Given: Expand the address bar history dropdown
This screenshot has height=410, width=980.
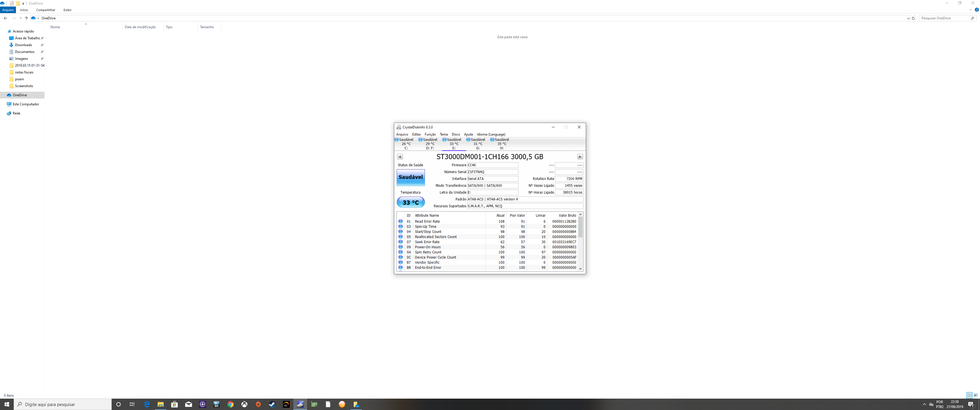Looking at the screenshot, I should pos(908,18).
